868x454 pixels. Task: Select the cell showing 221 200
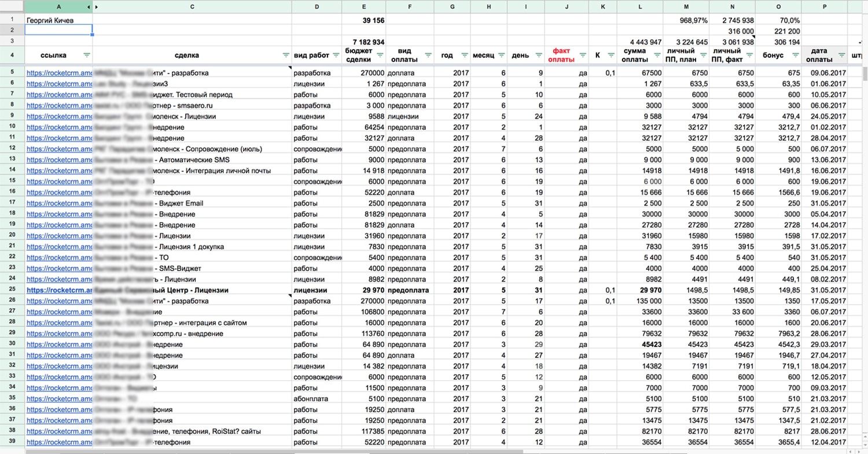[778, 31]
